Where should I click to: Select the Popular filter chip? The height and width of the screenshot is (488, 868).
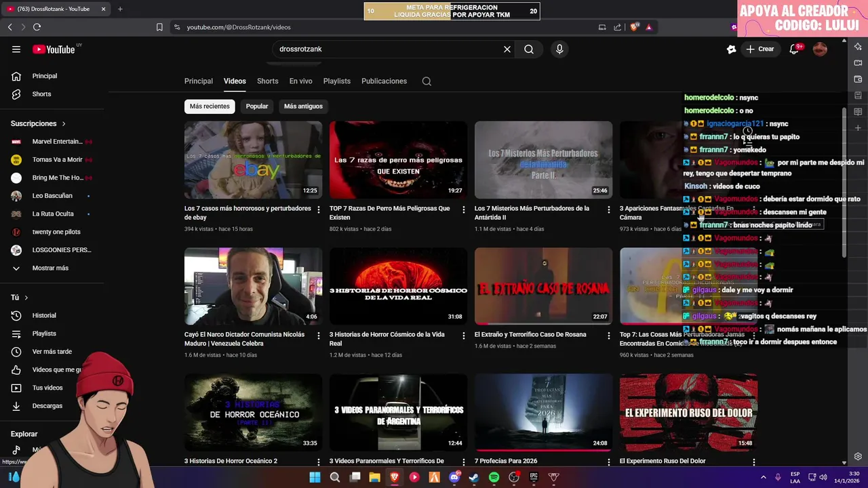click(256, 106)
